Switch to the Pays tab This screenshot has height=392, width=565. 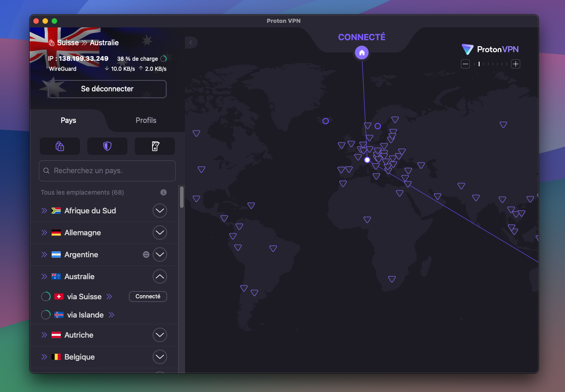click(x=69, y=120)
